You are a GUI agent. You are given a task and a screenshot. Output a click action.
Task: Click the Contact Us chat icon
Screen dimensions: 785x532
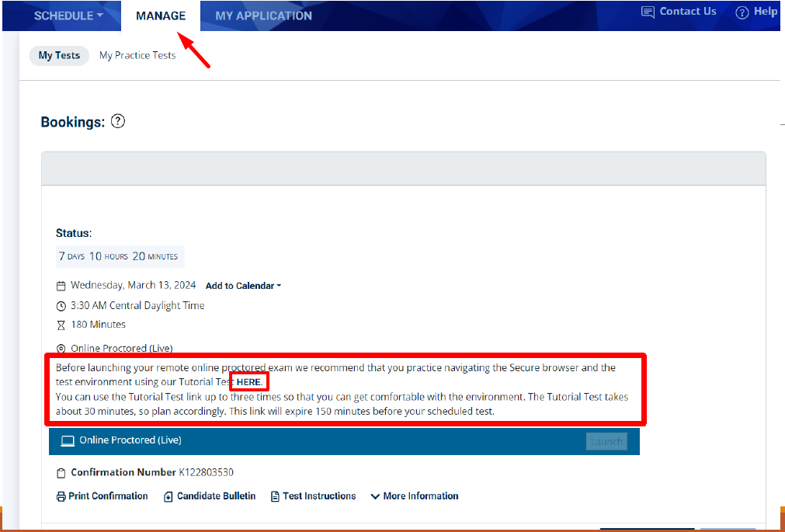648,12
